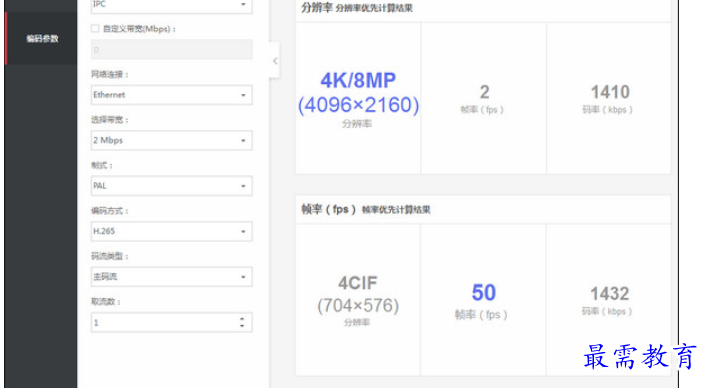Click the 取流数 number input field
This screenshot has width=705, height=388.
(x=172, y=322)
